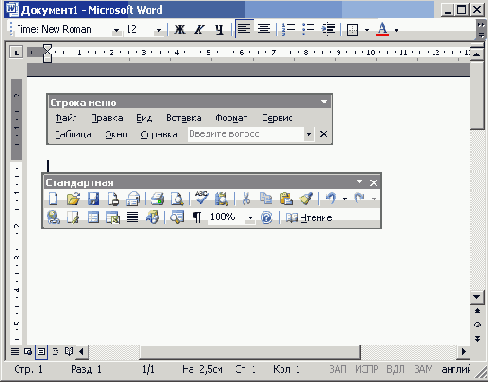The width and height of the screenshot is (488, 382).
Task: Activate the Format Painter brush
Action: (306, 199)
